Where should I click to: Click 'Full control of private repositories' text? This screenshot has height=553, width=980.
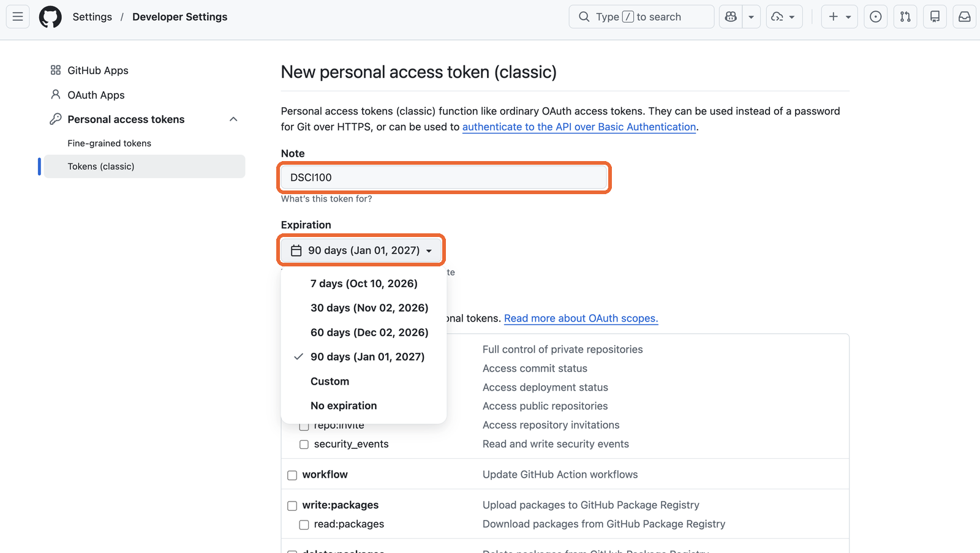(x=562, y=350)
